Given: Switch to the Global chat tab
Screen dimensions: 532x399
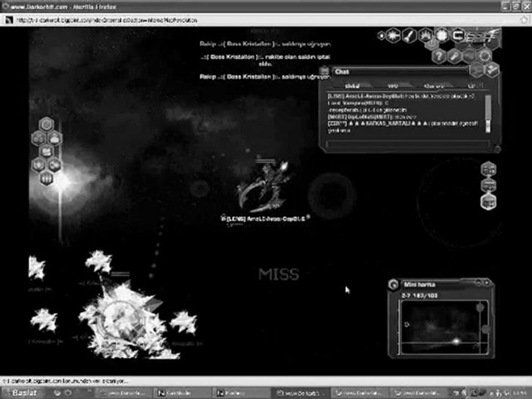Looking at the screenshot, I should click(x=352, y=86).
